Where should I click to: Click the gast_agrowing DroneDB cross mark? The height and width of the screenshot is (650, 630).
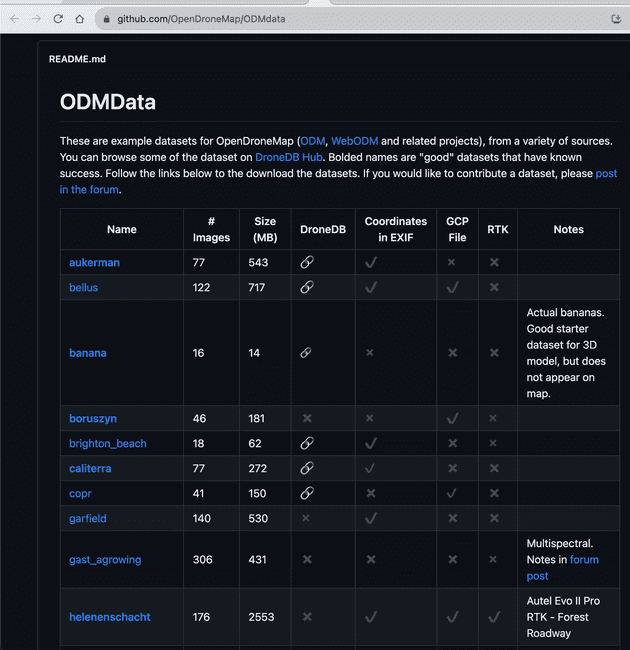coord(307,559)
